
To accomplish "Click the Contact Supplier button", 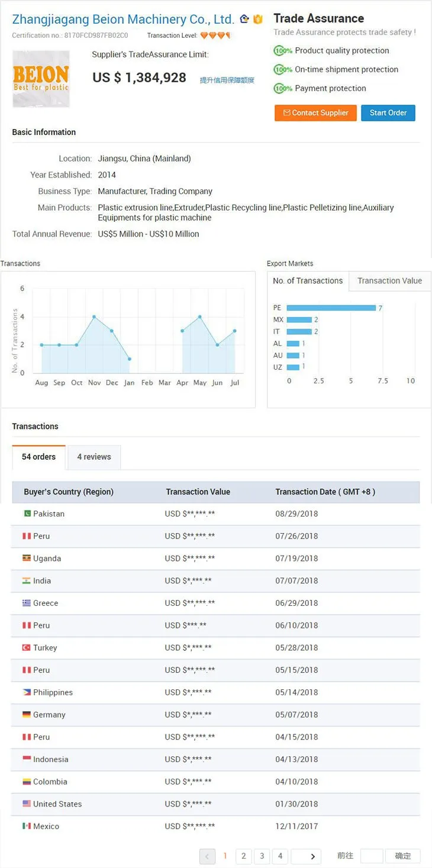I will click(x=316, y=113).
